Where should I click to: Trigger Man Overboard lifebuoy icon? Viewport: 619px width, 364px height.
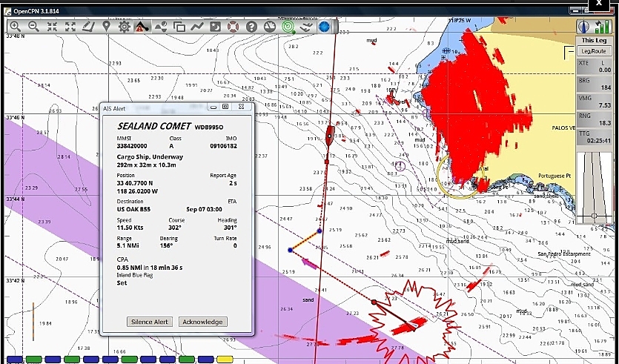point(234,27)
